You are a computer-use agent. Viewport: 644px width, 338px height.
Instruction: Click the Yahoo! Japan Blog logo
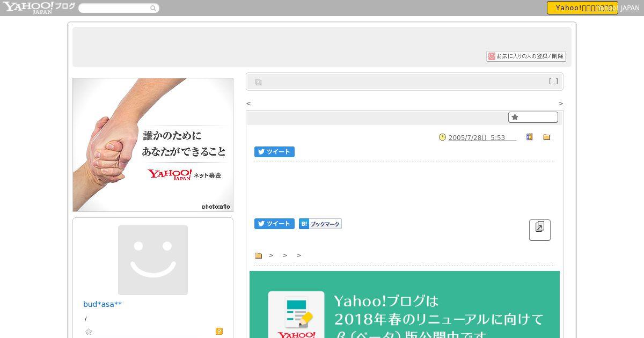38,8
